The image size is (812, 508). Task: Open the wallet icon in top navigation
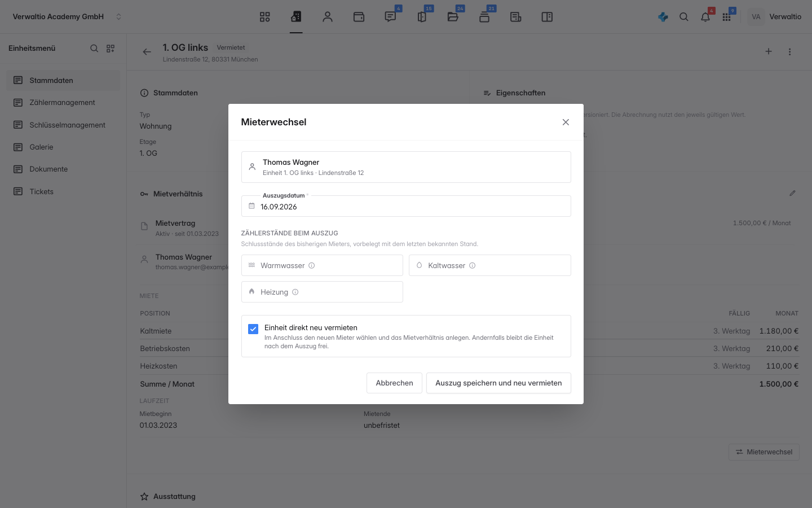359,17
